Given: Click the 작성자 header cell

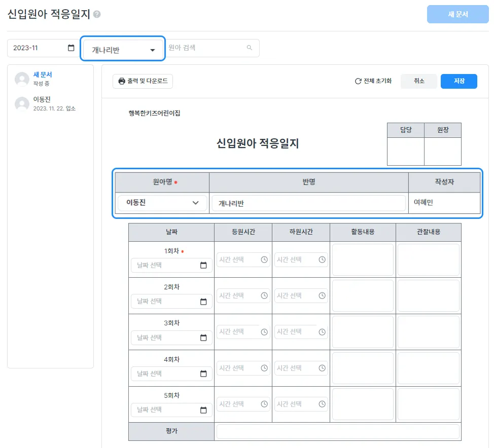Looking at the screenshot, I should pyautogui.click(x=444, y=182).
